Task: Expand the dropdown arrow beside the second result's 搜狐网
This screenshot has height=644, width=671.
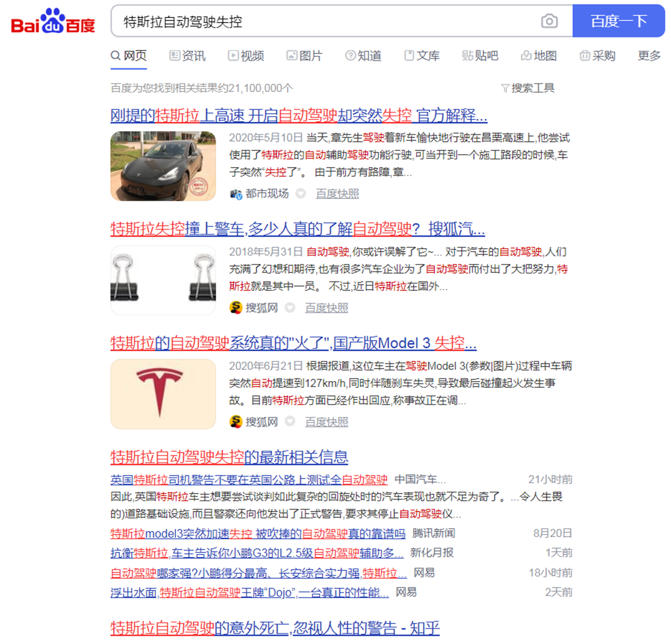Action: pos(290,308)
